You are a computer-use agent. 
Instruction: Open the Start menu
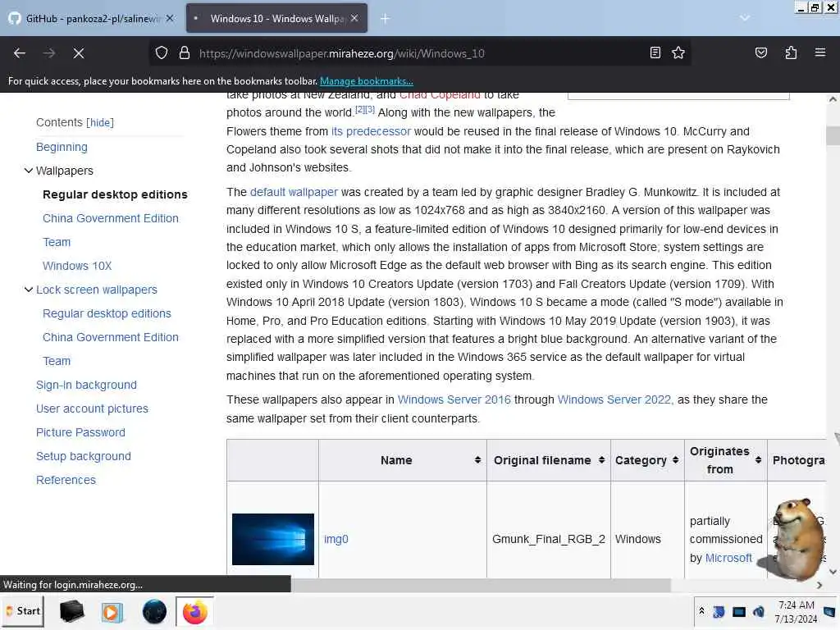tap(23, 611)
